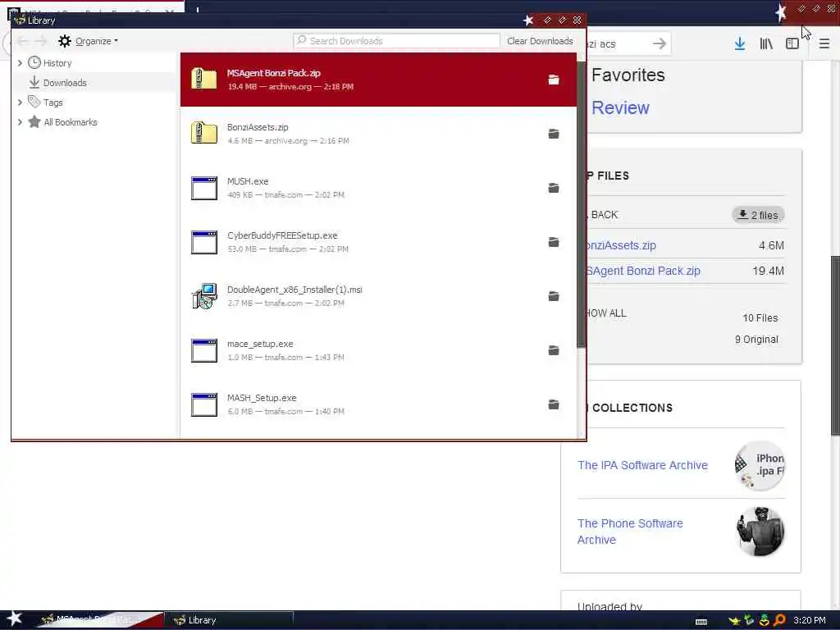Click the go arrow in browser address bar
840x630 pixels.
pyautogui.click(x=660, y=43)
